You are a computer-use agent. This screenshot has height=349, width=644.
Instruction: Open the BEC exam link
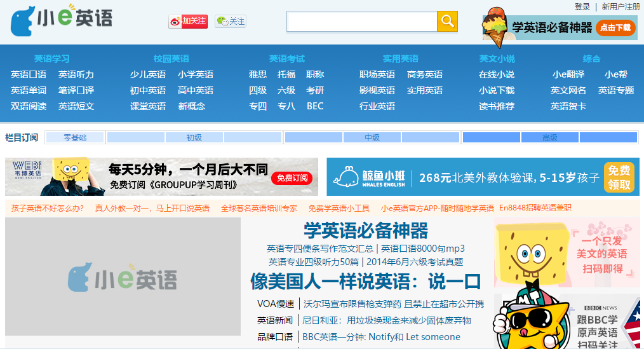[x=315, y=106]
